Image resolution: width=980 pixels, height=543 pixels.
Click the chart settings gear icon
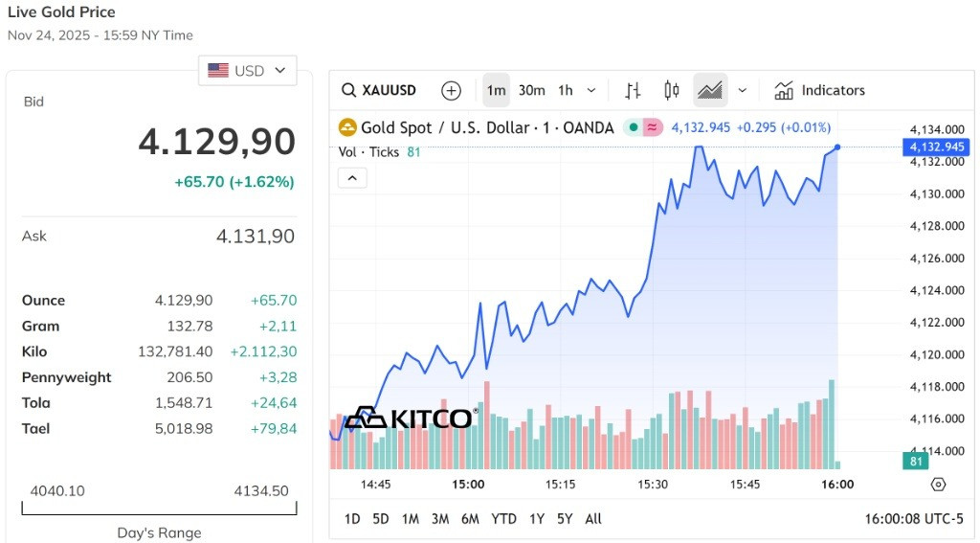[938, 485]
